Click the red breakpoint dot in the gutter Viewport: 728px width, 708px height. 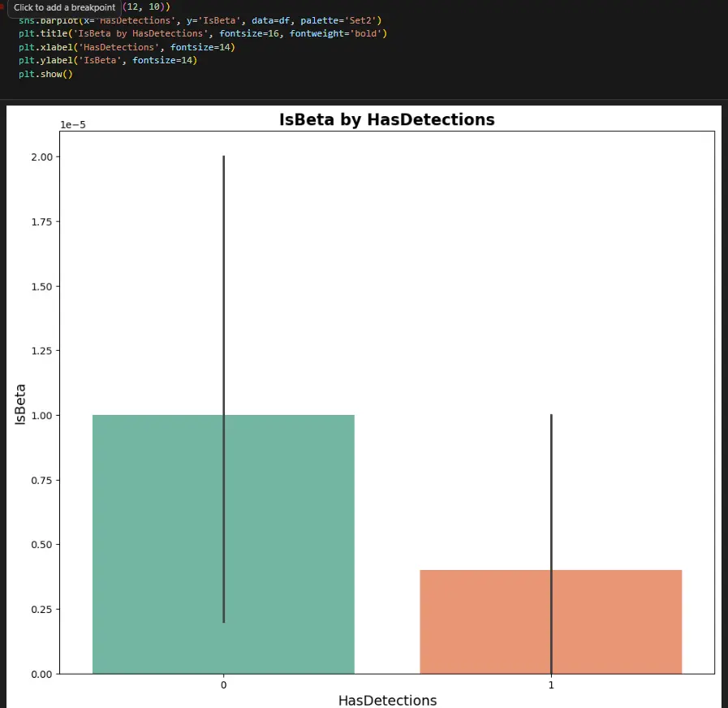(2, 6)
